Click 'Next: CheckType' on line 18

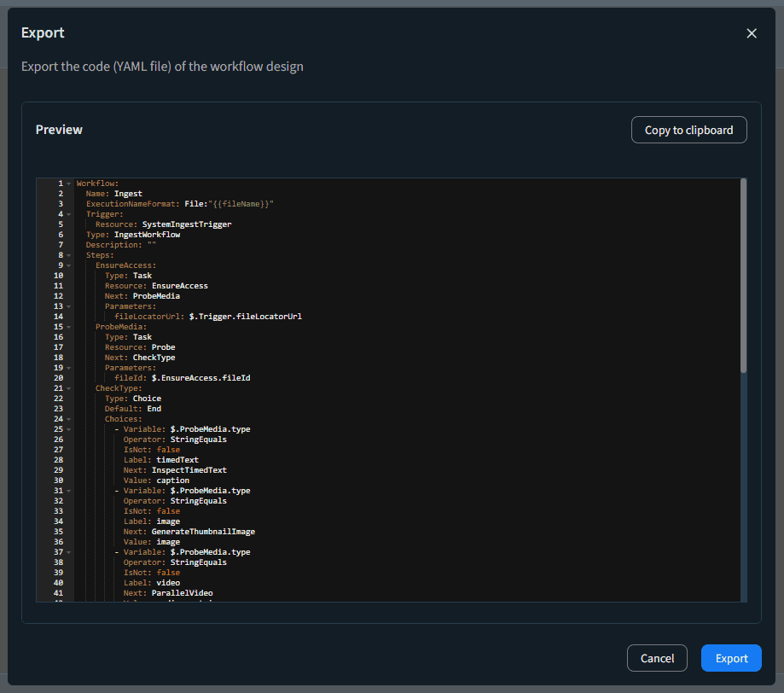(140, 358)
